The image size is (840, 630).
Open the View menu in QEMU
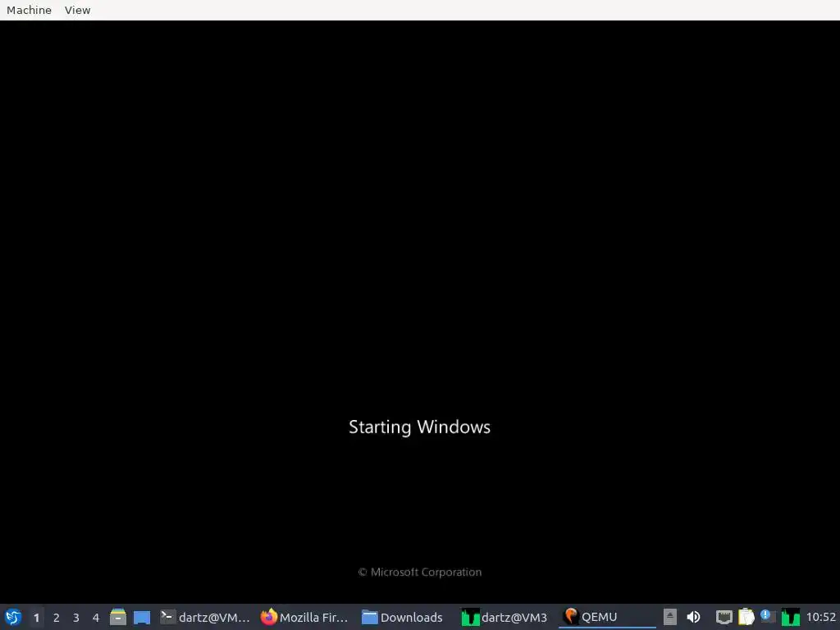[78, 10]
